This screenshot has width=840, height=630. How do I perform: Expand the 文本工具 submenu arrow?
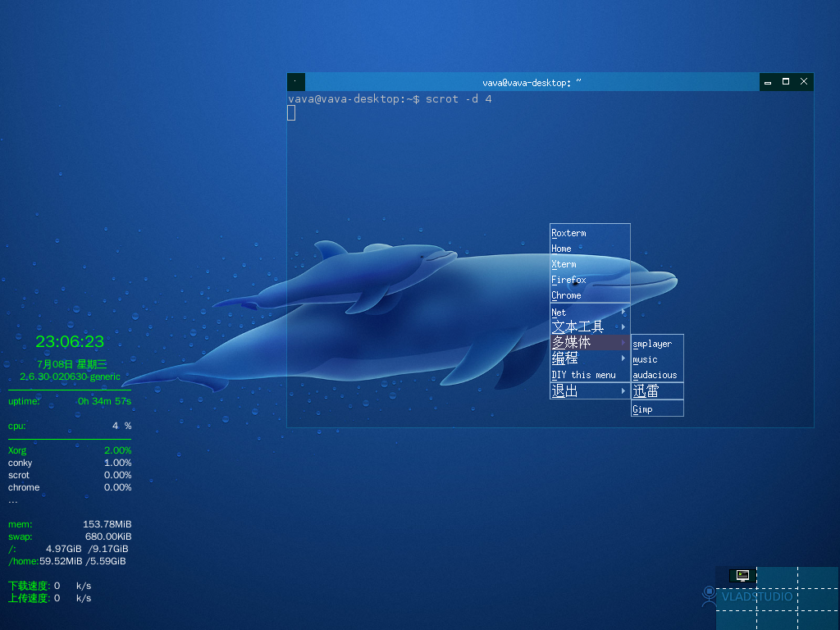[x=623, y=326]
